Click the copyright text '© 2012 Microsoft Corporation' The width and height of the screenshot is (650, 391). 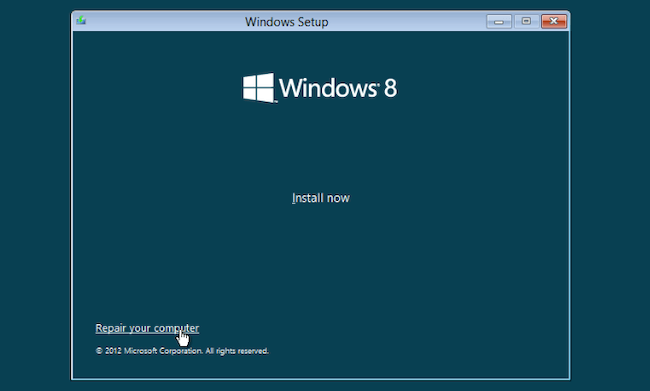pos(149,351)
